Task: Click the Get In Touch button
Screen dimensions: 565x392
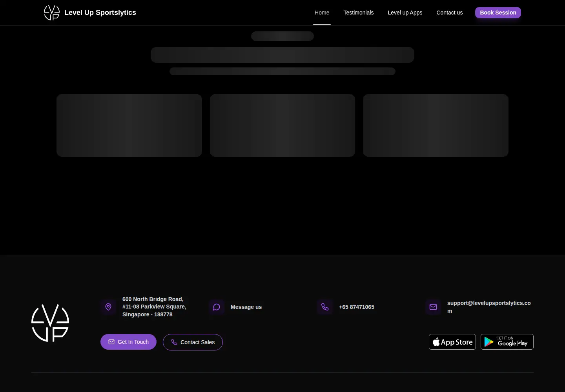Action: click(x=128, y=342)
